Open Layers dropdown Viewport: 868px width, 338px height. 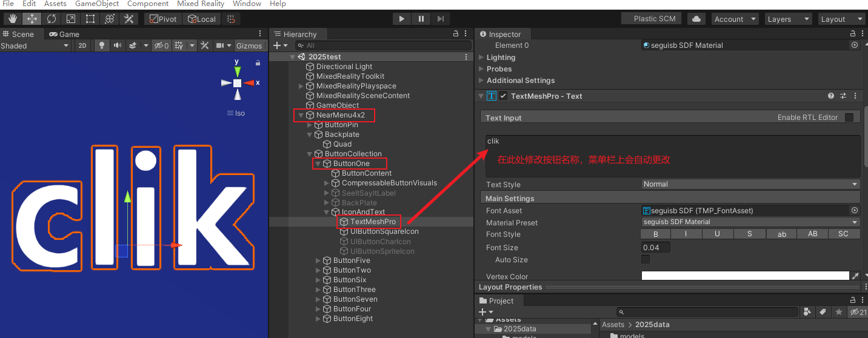pyautogui.click(x=787, y=19)
